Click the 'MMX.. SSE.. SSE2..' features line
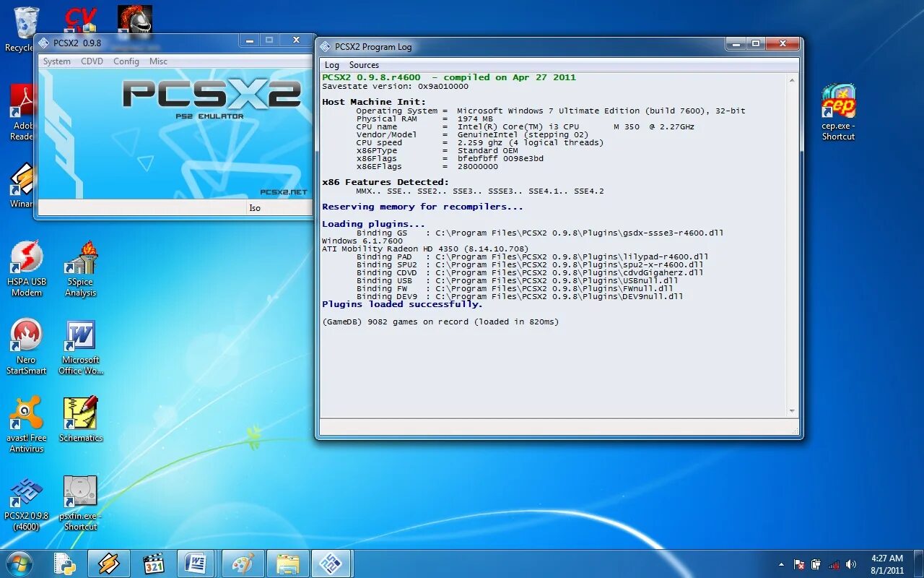 [480, 191]
